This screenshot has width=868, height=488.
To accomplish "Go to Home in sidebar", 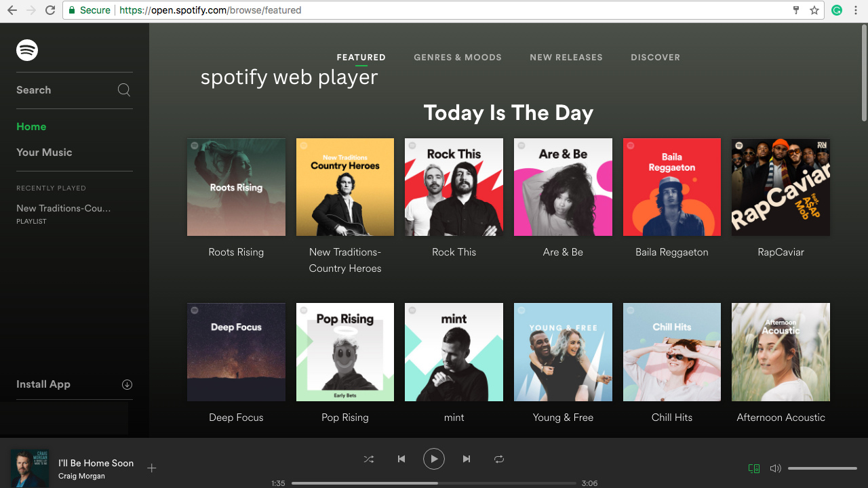I will pyautogui.click(x=31, y=127).
